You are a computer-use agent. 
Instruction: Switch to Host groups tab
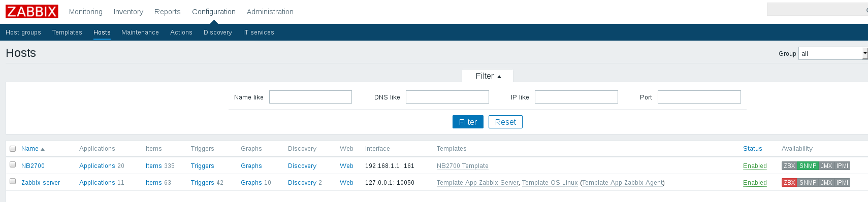[23, 32]
